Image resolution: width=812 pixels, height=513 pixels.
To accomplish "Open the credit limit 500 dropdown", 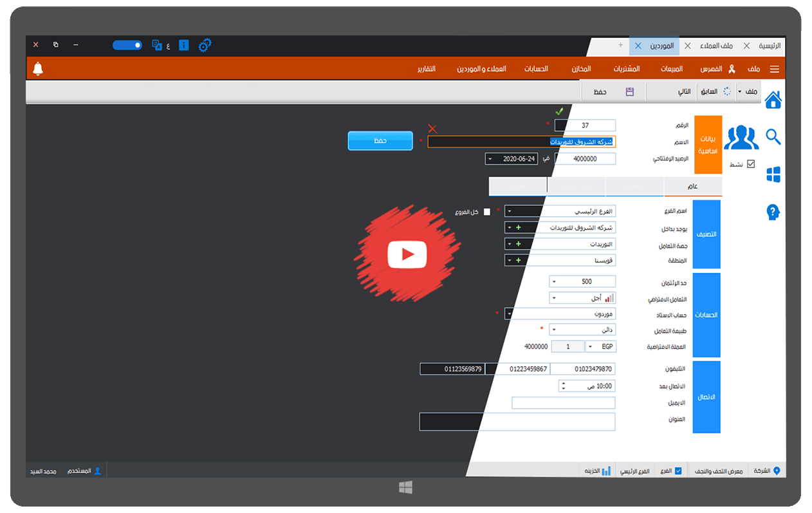I will coord(555,281).
